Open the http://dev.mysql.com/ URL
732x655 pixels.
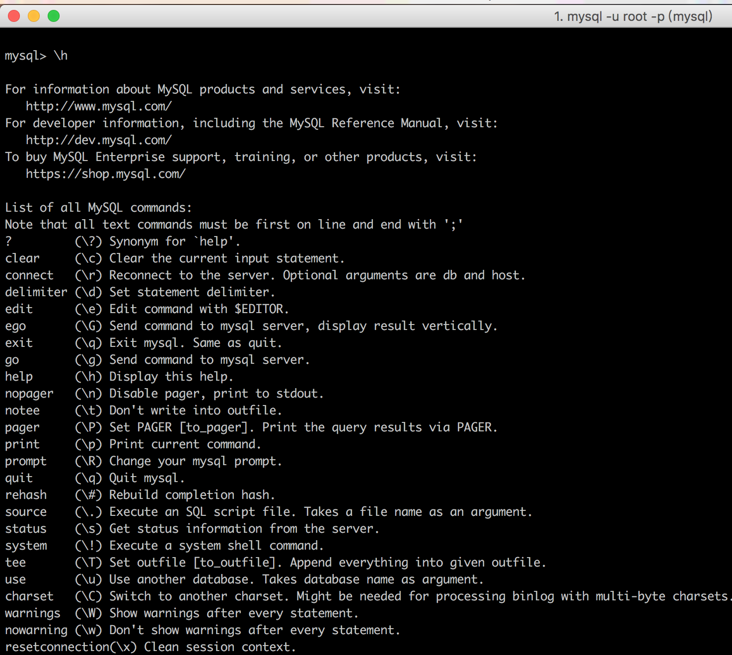[x=99, y=140]
